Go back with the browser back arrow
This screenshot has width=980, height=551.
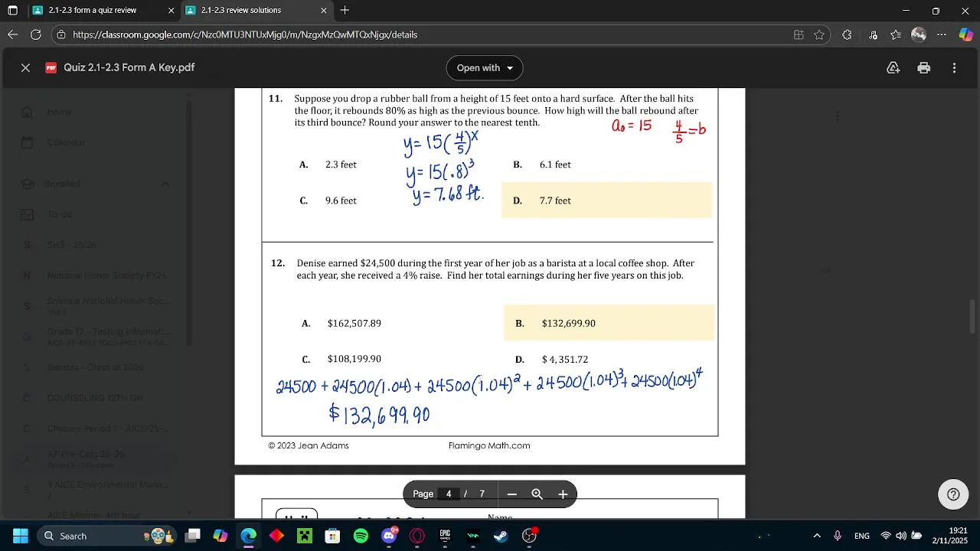[12, 34]
